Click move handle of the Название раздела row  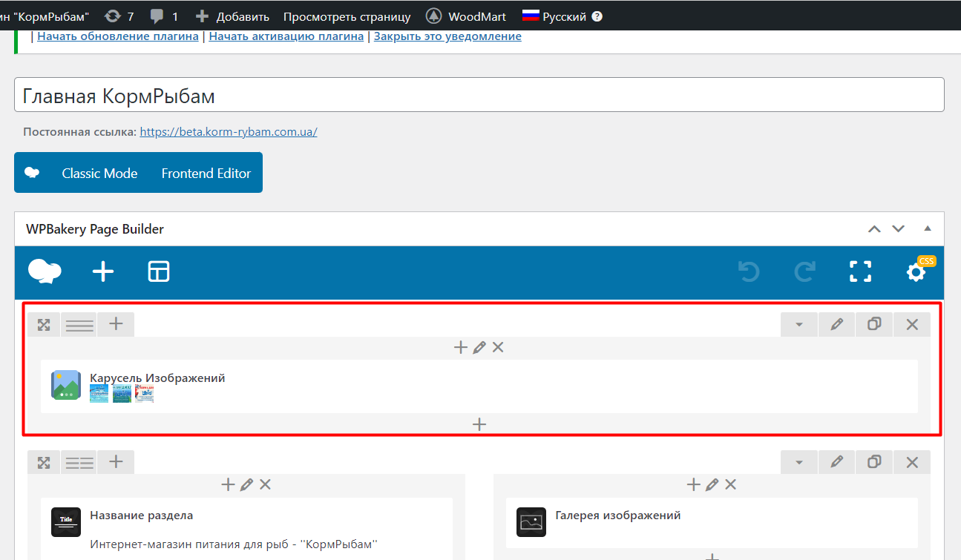click(x=44, y=463)
